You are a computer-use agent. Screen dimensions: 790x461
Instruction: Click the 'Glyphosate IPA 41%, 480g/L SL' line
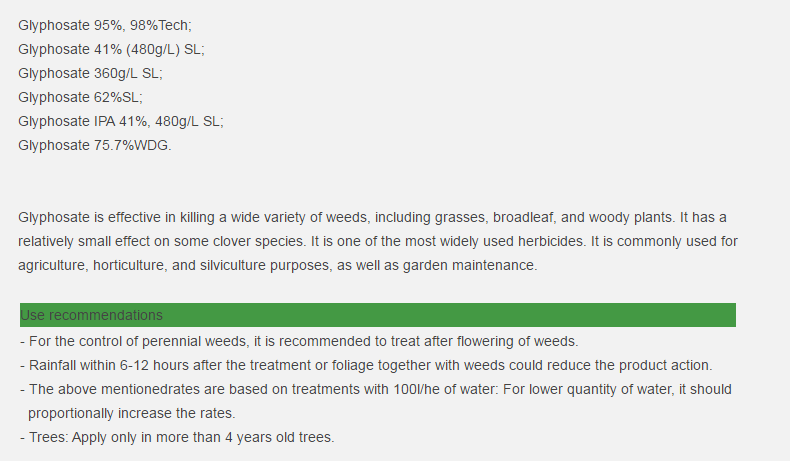[121, 121]
